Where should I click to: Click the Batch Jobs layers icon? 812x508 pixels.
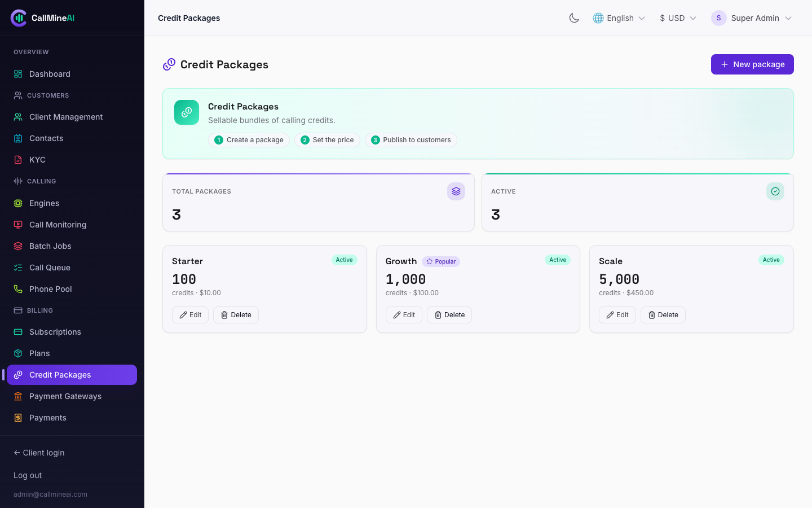(x=18, y=246)
